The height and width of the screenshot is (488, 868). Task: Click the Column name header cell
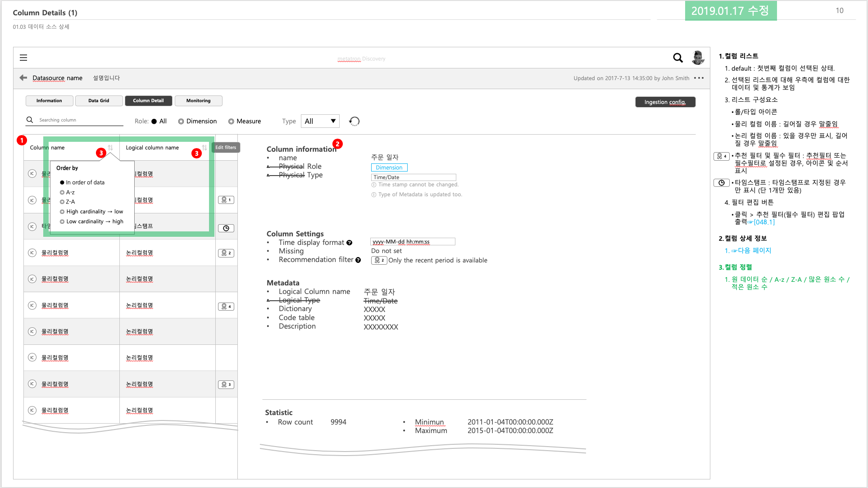pyautogui.click(x=71, y=148)
